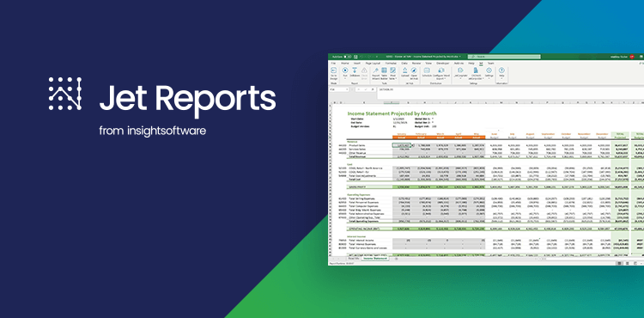Switch to Page Layout view in status bar
Viewport: 644px width, 318px height.
coord(627,263)
